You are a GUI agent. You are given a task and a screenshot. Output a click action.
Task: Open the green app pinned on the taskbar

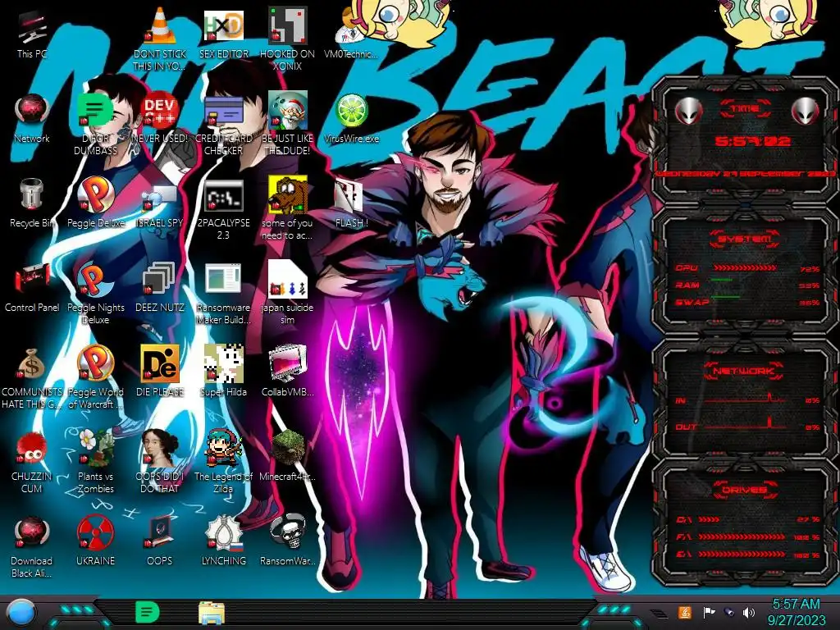[147, 612]
